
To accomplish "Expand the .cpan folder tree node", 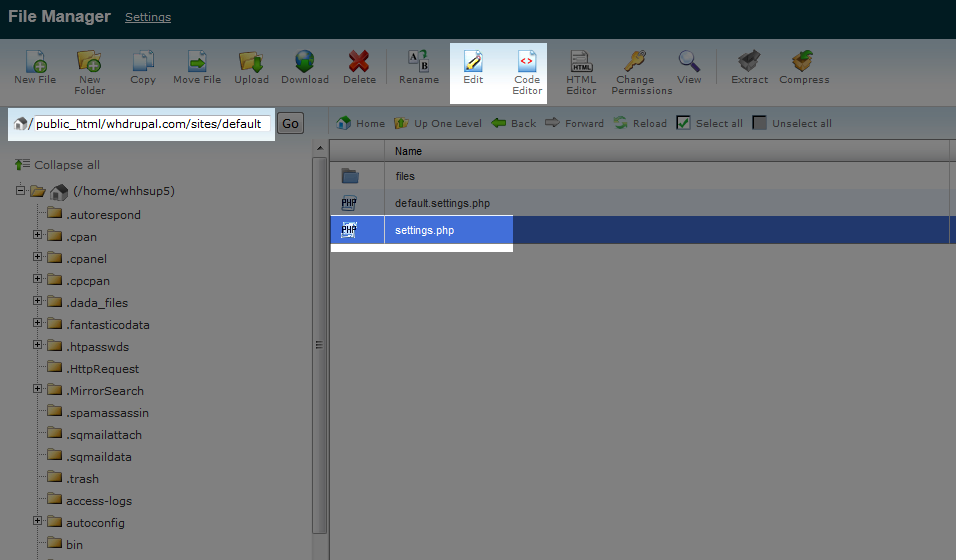I will click(38, 236).
